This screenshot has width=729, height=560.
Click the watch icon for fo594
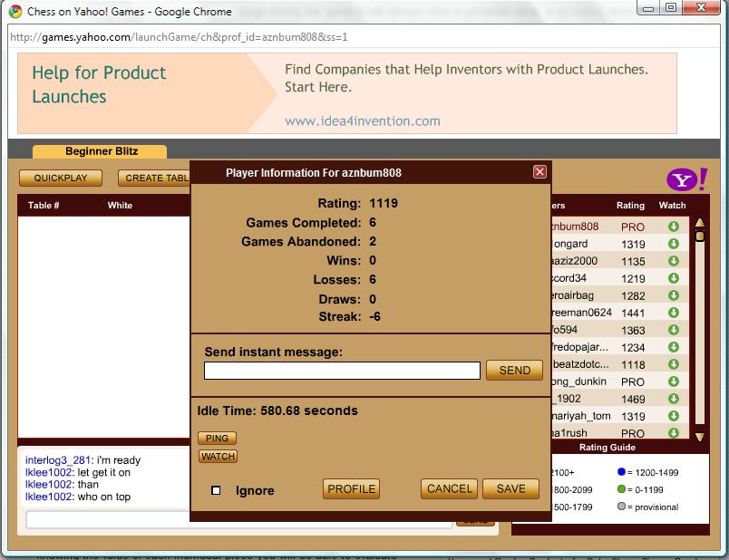pos(673,330)
